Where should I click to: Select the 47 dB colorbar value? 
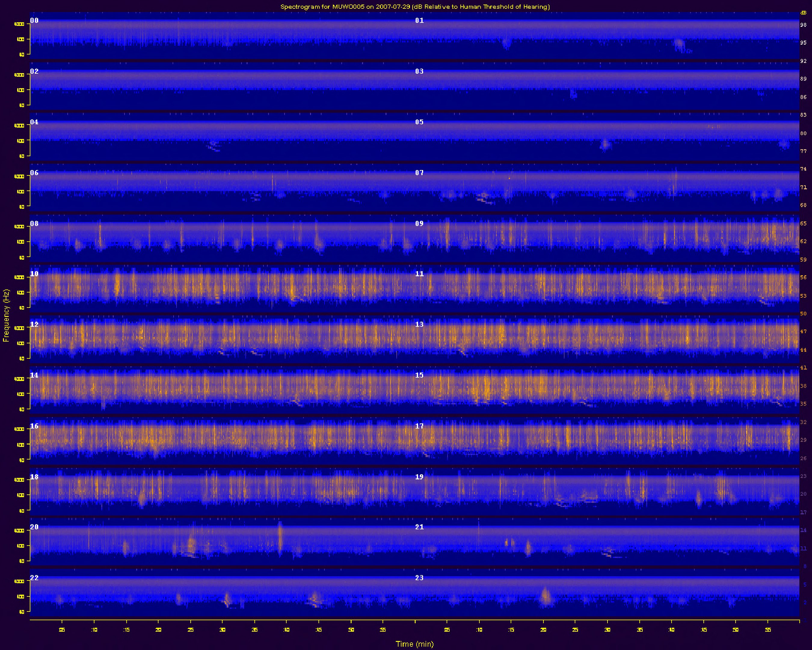pyautogui.click(x=803, y=332)
